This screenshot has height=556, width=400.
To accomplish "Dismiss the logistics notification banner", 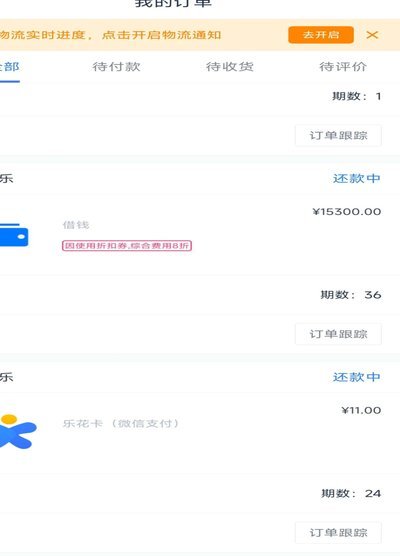I will tap(372, 35).
